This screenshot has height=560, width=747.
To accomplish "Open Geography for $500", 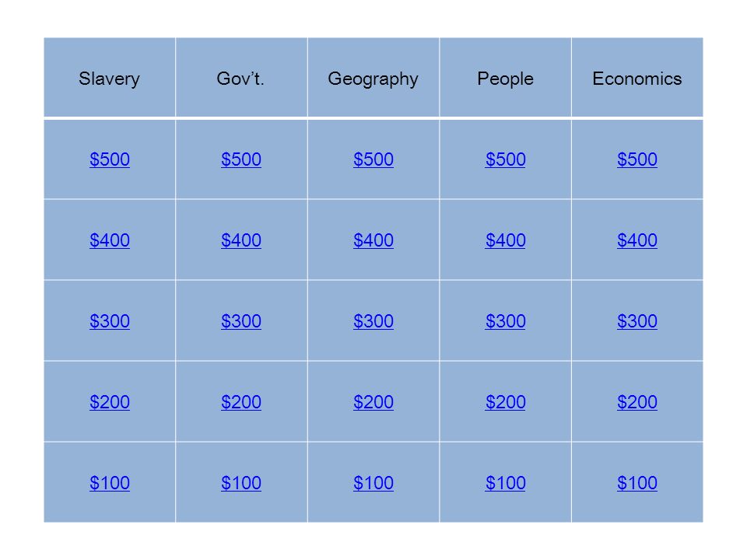I will coord(373,159).
